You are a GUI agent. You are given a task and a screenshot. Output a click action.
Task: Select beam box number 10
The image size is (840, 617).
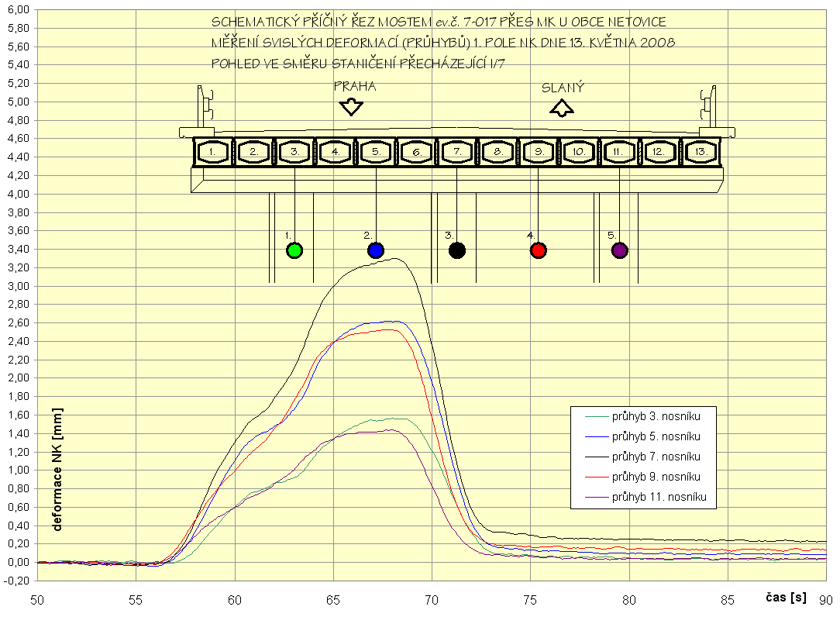coord(579,153)
